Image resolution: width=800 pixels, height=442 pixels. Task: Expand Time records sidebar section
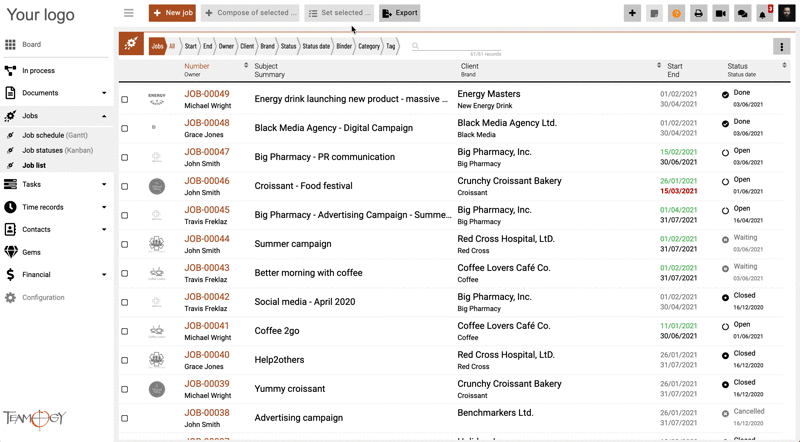pyautogui.click(x=104, y=207)
